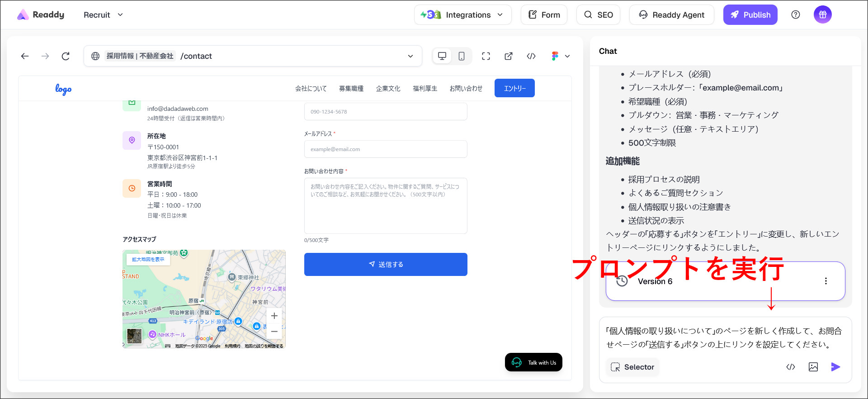Switch to desktop preview mode
This screenshot has height=399, width=868.
tap(442, 56)
